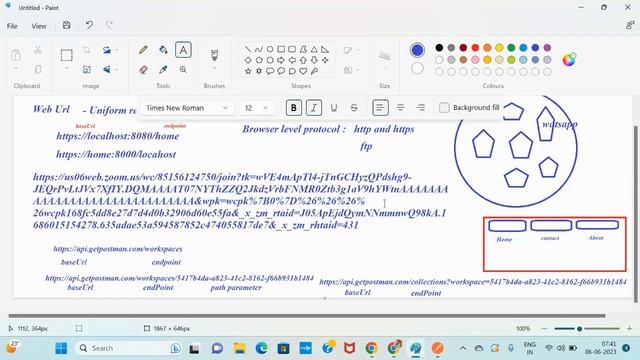Pick the green colour swatch
640x360 pixels.
coord(511,48)
